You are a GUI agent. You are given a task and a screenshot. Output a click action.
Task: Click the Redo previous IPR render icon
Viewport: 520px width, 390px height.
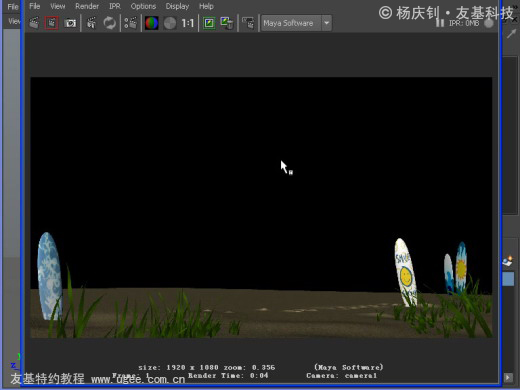[x=91, y=23]
